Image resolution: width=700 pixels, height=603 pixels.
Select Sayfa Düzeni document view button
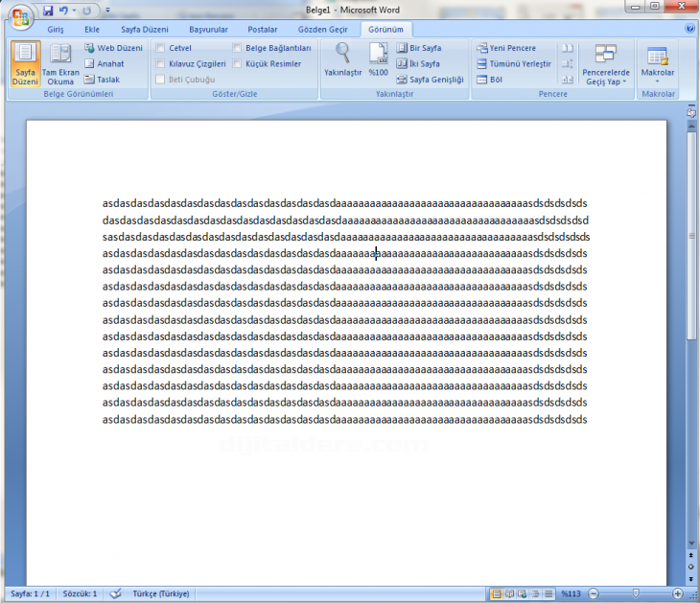tap(26, 64)
